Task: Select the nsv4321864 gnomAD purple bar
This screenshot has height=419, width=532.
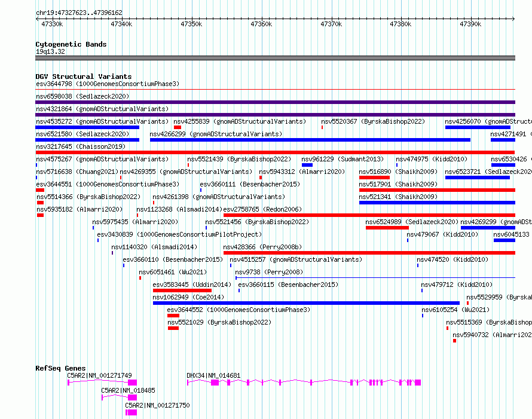Action: pyautogui.click(x=275, y=115)
